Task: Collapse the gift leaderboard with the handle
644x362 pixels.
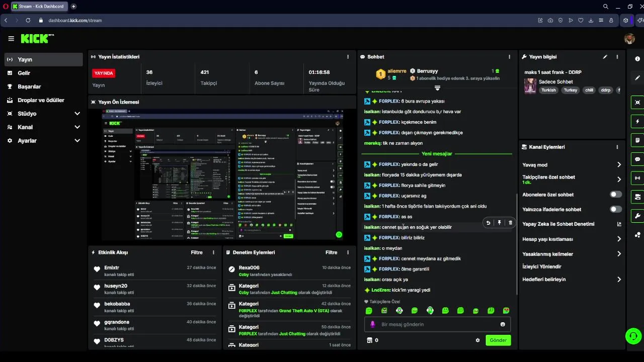Action: pyautogui.click(x=437, y=88)
